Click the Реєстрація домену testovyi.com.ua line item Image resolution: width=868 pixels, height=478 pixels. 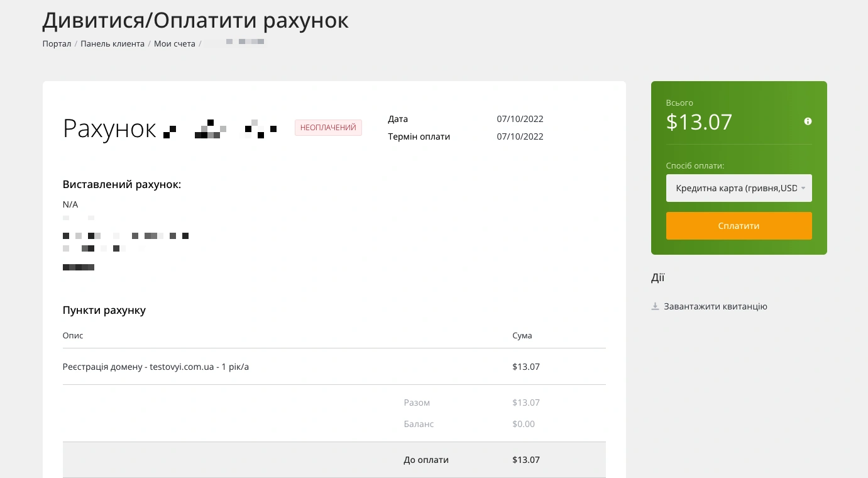coord(156,367)
